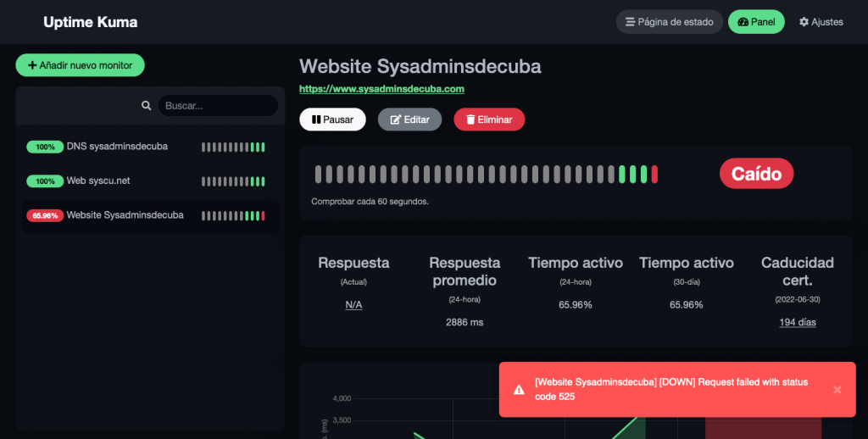Screen dimensions: 868x439
Task: Open Ajustes settings
Action: tap(821, 22)
